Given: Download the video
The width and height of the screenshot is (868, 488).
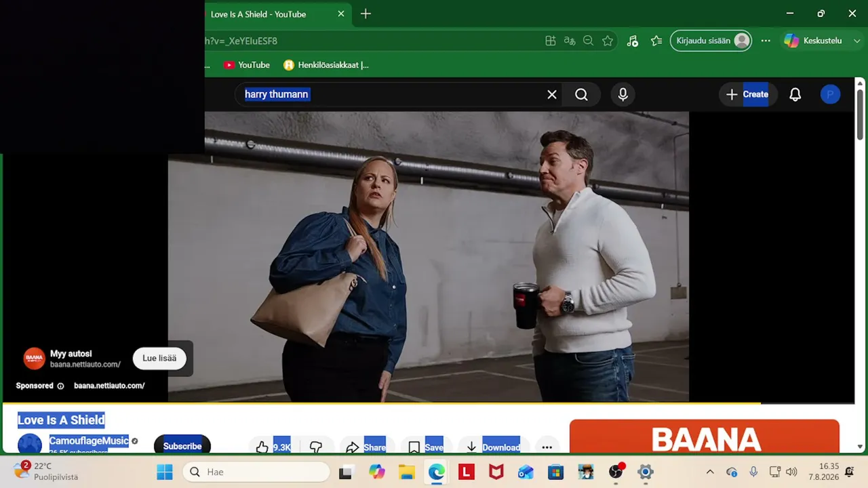Looking at the screenshot, I should click(x=494, y=447).
